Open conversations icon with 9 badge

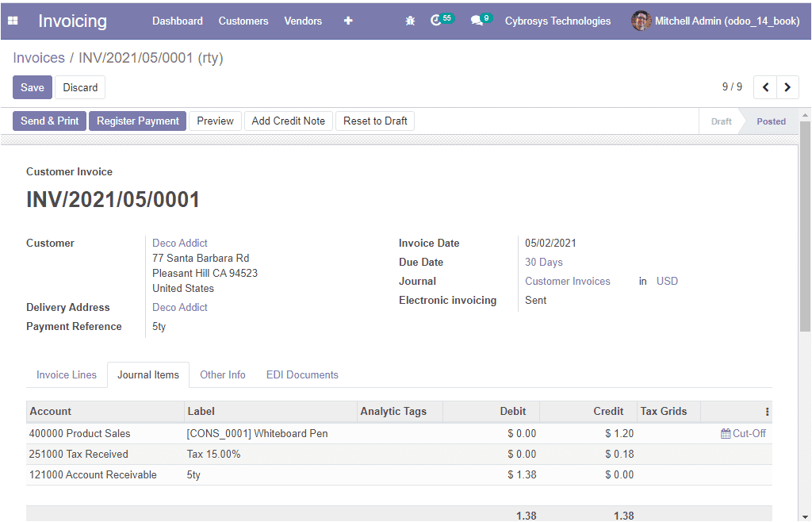[x=481, y=20]
